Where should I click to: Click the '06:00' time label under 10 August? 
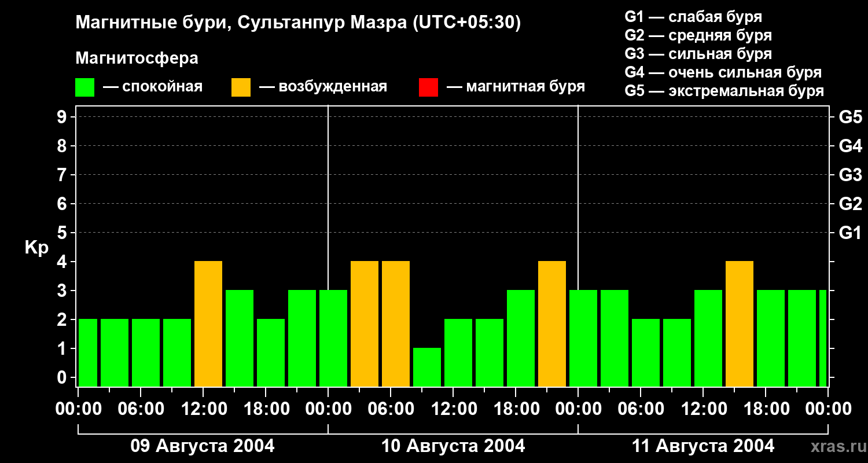391,409
